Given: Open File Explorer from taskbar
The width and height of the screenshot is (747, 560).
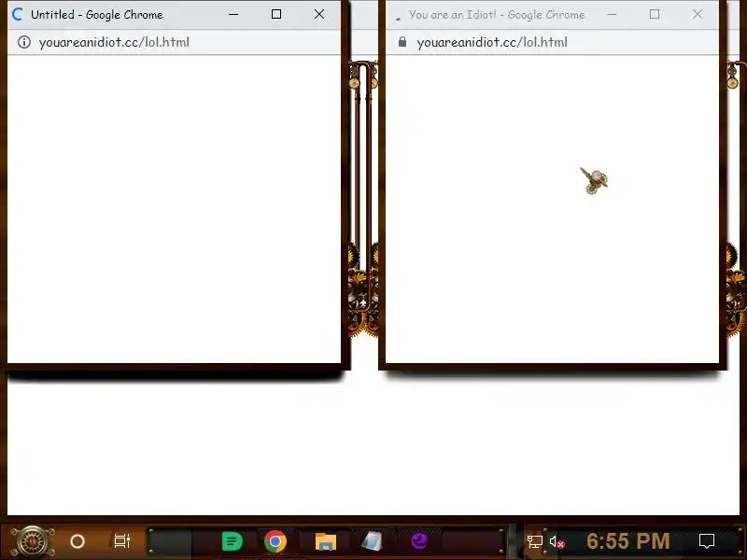Looking at the screenshot, I should (x=326, y=541).
